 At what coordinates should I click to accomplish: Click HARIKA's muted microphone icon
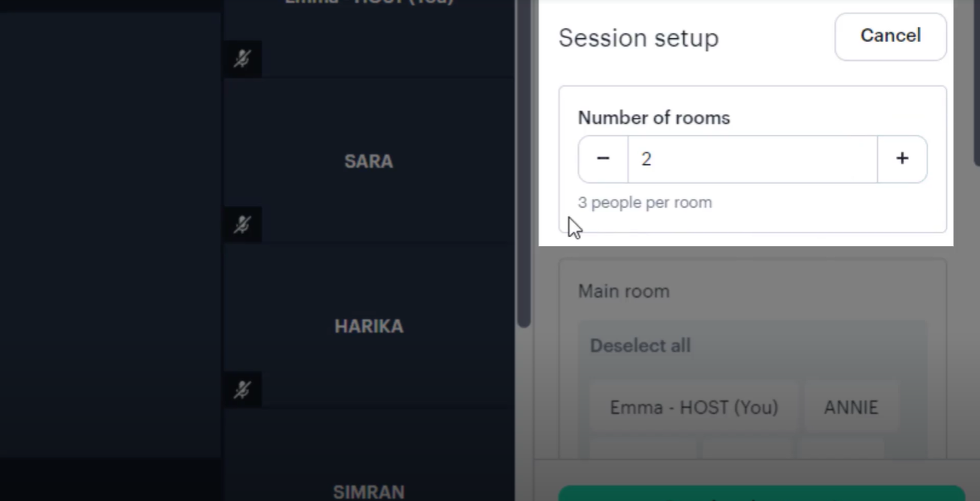tap(241, 389)
